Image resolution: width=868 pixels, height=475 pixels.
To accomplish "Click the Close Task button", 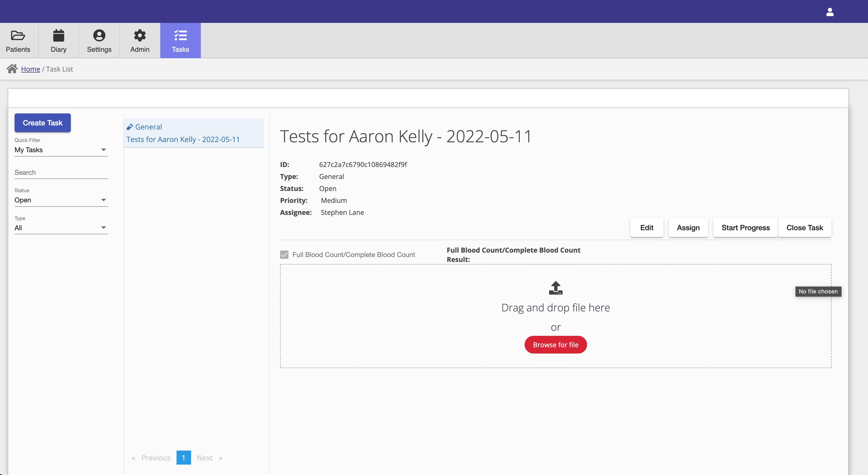I will [x=805, y=228].
